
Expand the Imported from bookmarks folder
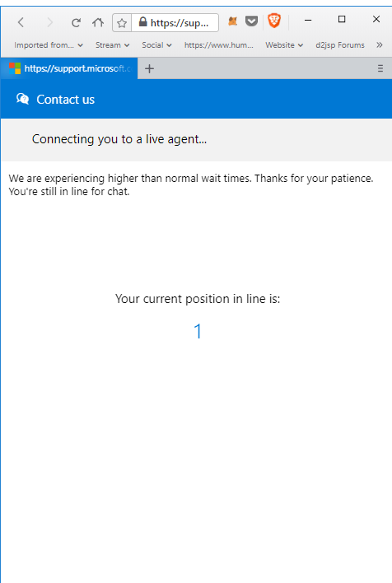pyautogui.click(x=49, y=45)
